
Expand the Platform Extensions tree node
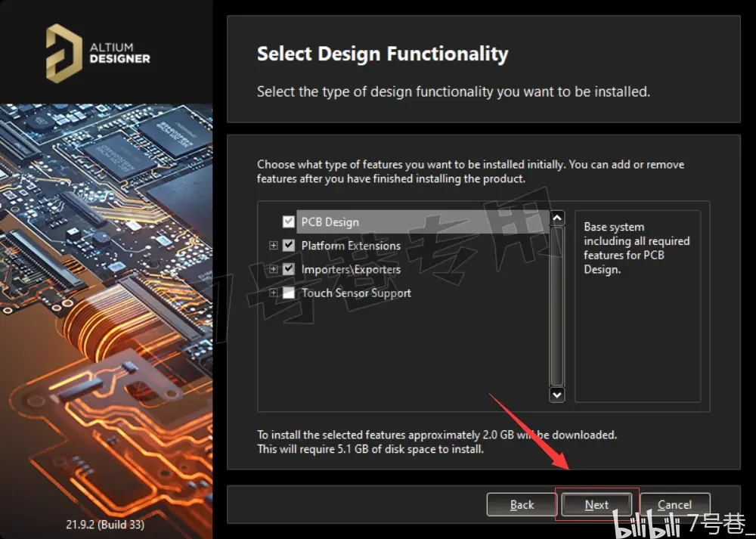point(274,246)
